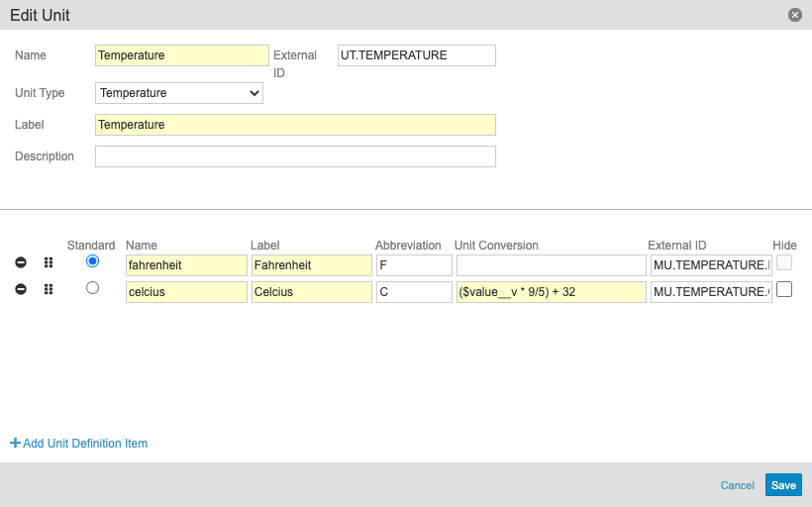Edit the celcius Unit Conversion formula
The image size is (812, 507).
pyautogui.click(x=551, y=292)
